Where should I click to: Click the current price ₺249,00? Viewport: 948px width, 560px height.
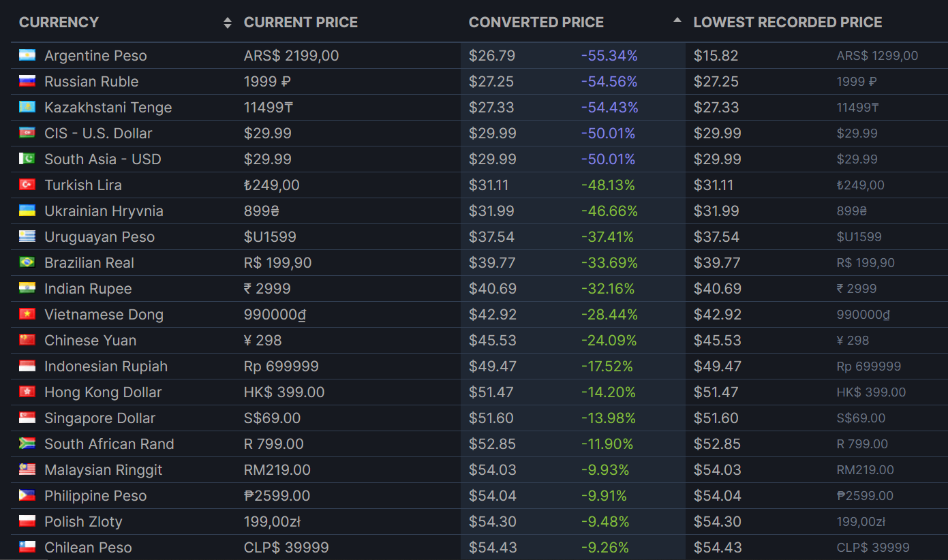pos(271,185)
